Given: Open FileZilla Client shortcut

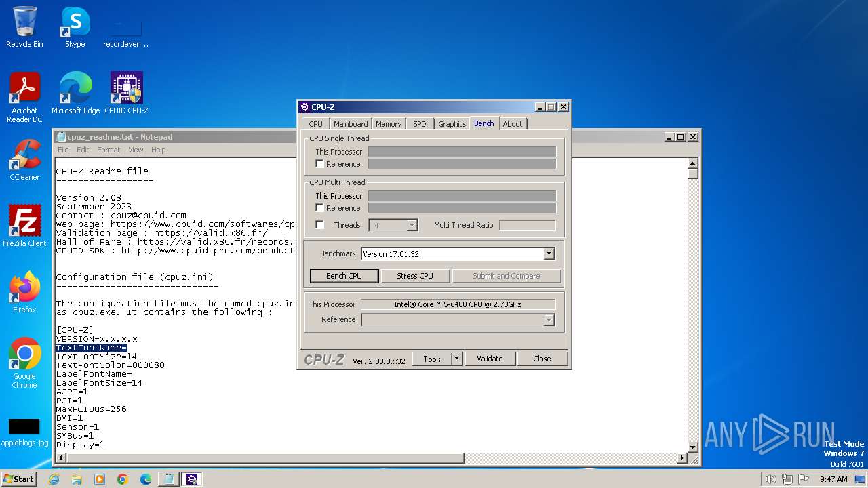Looking at the screenshot, I should tap(24, 226).
